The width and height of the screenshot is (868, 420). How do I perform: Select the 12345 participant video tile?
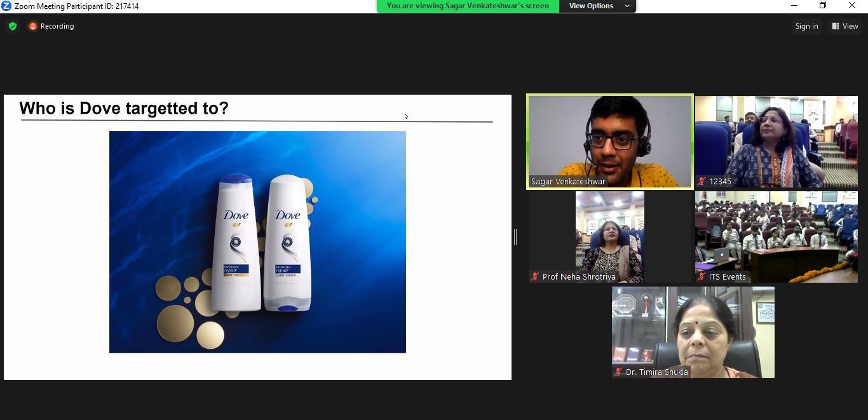(776, 142)
